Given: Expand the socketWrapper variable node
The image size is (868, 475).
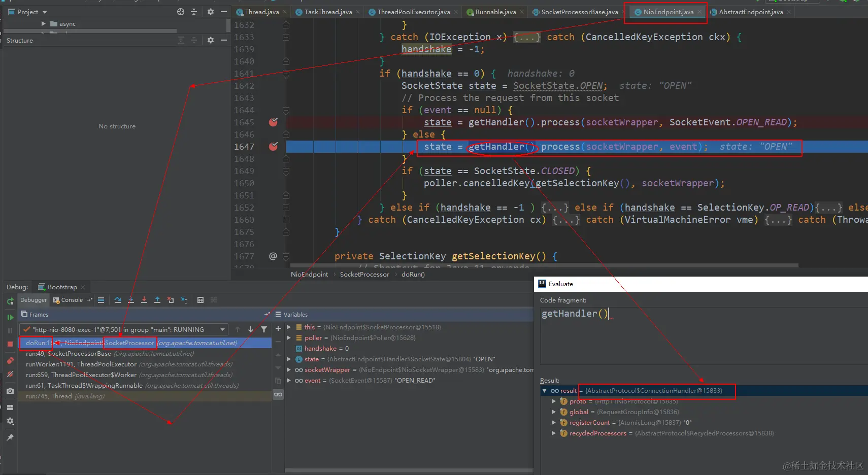Looking at the screenshot, I should (289, 370).
